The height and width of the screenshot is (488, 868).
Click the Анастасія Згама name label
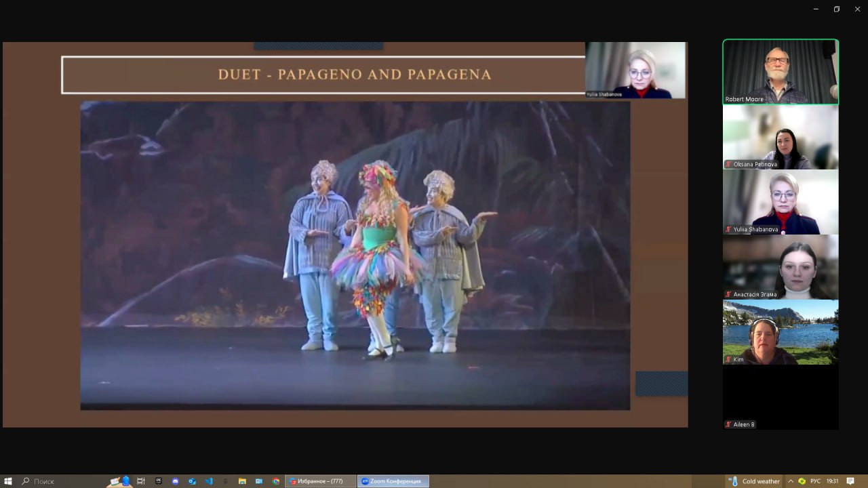[x=755, y=295]
